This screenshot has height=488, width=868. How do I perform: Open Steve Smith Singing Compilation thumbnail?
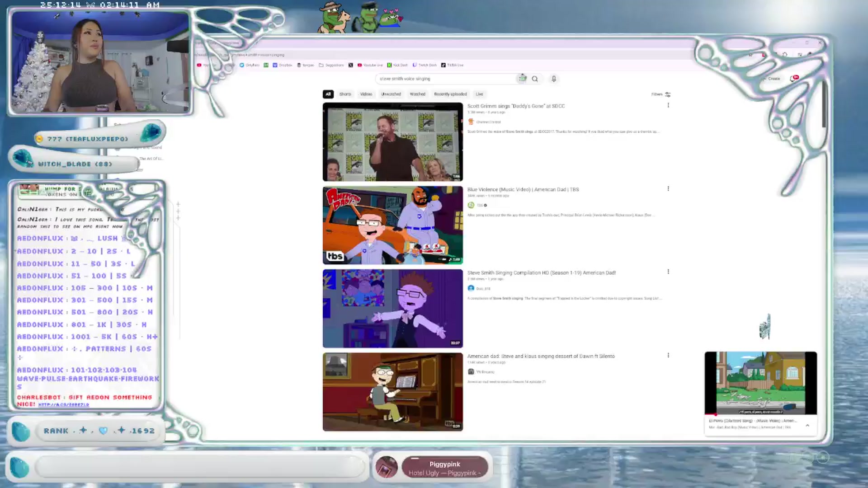(x=393, y=309)
